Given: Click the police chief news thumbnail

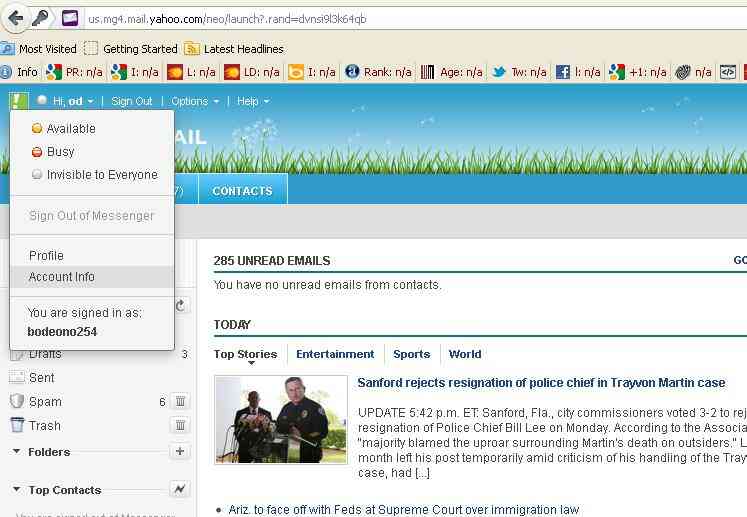Looking at the screenshot, I should coord(281,419).
